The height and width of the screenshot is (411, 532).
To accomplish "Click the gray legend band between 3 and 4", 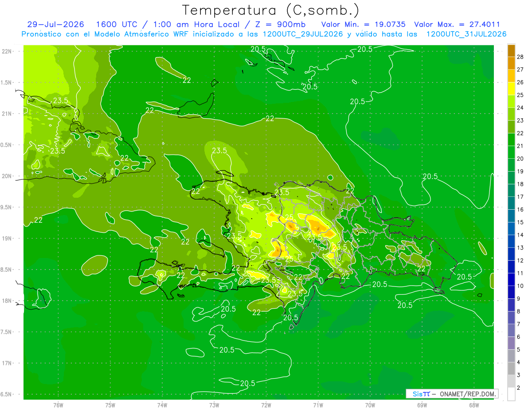I will (511, 368).
